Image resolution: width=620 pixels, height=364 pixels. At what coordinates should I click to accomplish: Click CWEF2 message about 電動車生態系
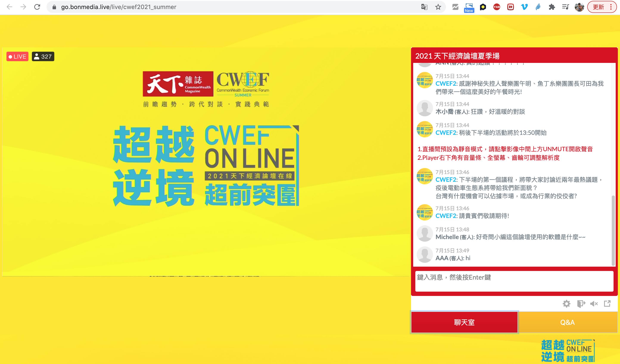(519, 188)
